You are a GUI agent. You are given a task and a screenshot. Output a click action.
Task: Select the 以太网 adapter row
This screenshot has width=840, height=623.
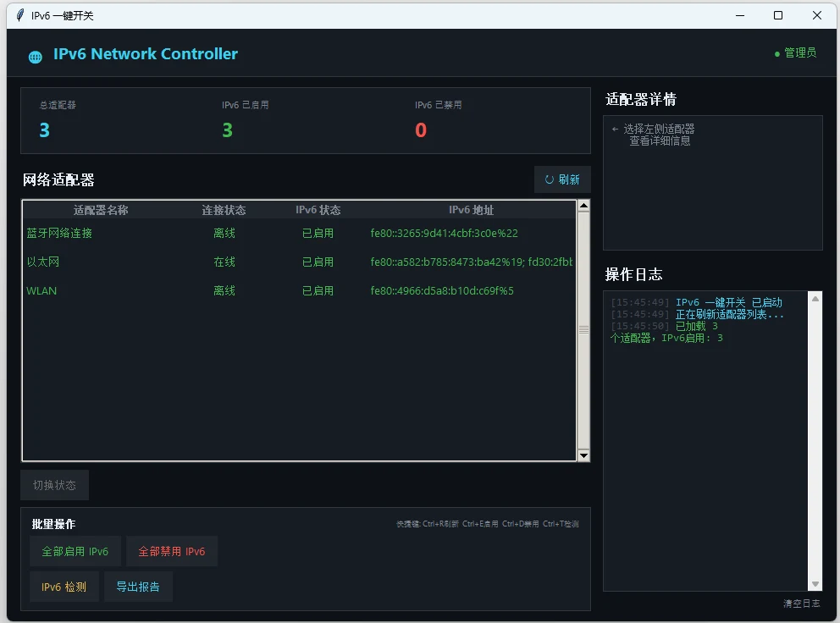click(43, 262)
